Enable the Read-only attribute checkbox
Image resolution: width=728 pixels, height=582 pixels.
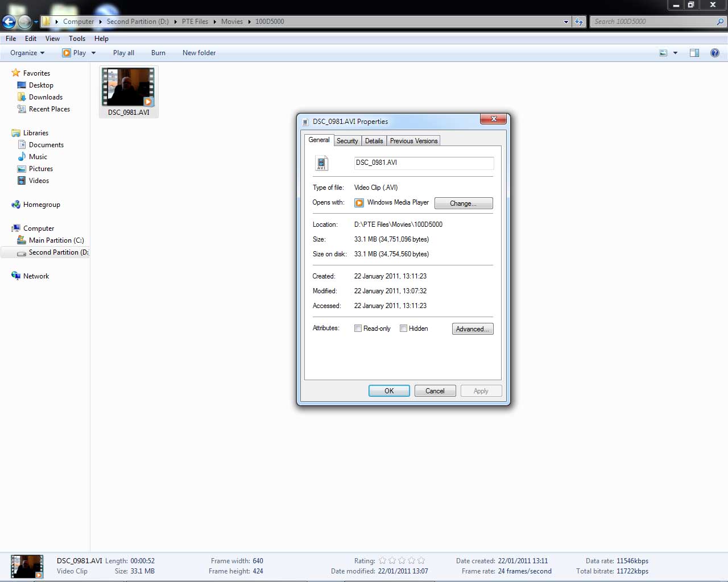click(x=358, y=329)
